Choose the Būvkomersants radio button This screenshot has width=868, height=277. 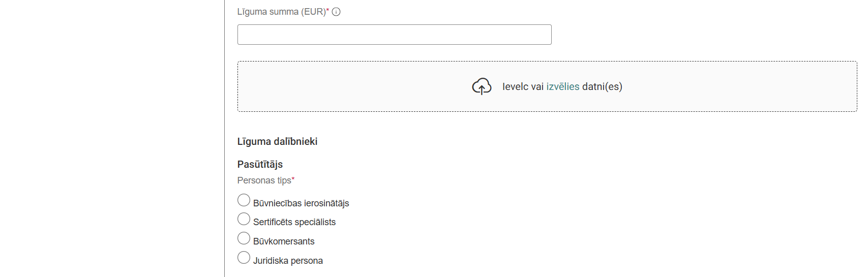point(244,238)
